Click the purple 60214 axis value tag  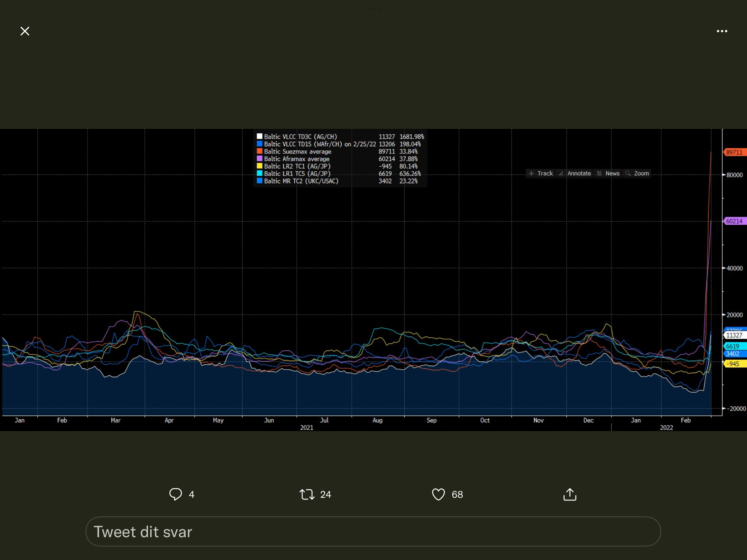pyautogui.click(x=735, y=221)
